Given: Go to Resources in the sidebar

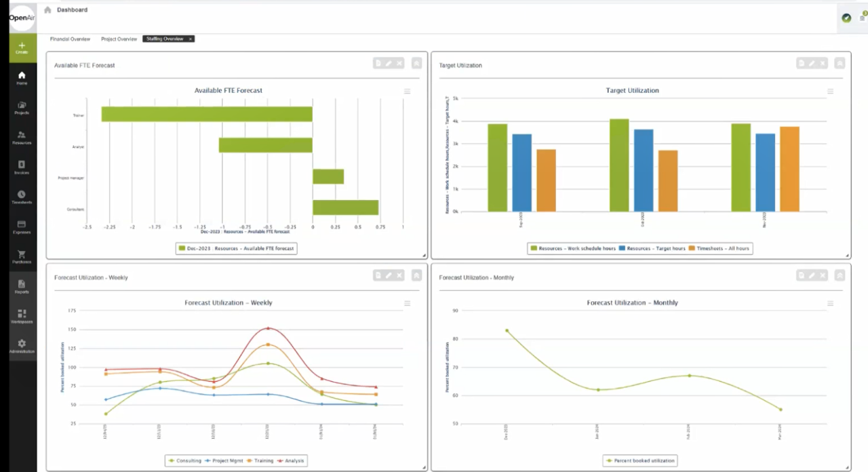Looking at the screenshot, I should pos(22,138).
